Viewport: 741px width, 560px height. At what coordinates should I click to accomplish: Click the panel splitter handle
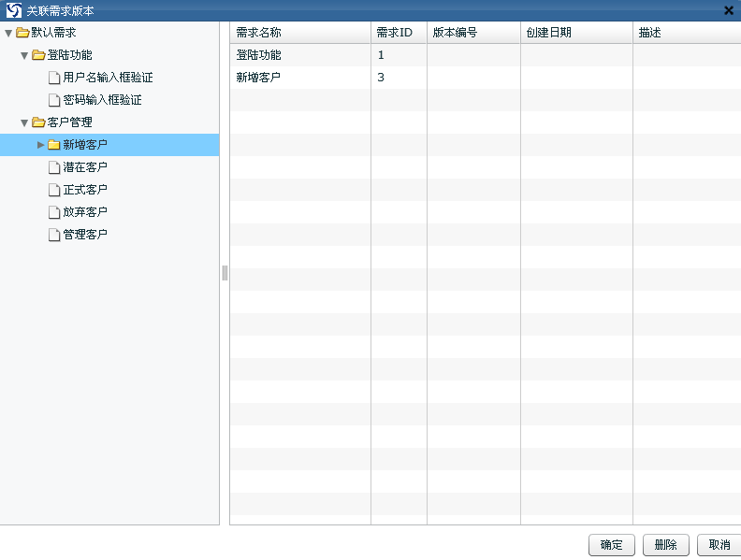225,273
